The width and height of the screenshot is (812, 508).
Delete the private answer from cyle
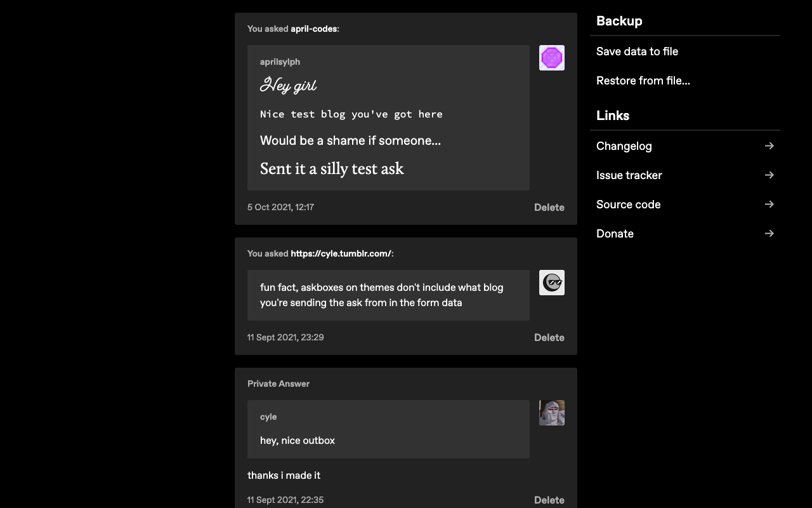click(549, 500)
